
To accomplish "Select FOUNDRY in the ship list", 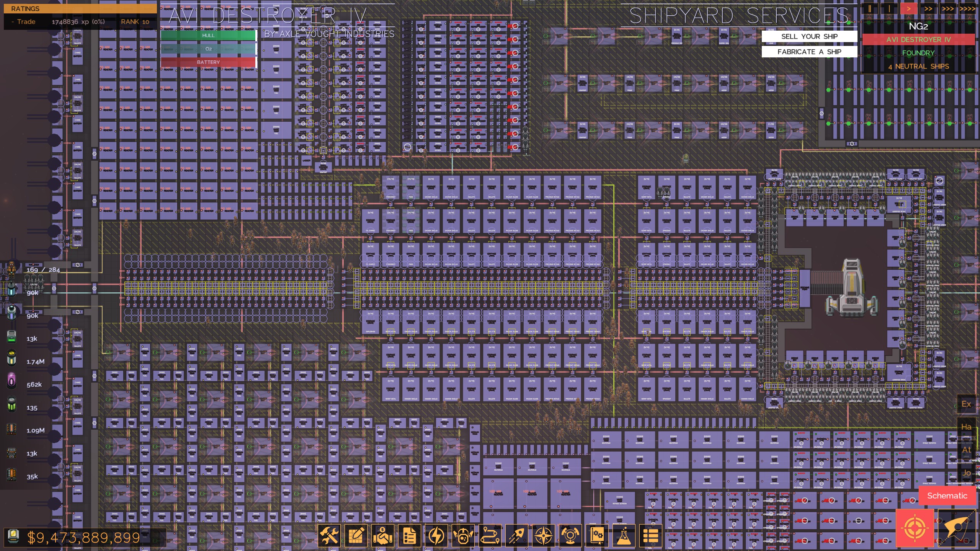I will click(x=918, y=53).
